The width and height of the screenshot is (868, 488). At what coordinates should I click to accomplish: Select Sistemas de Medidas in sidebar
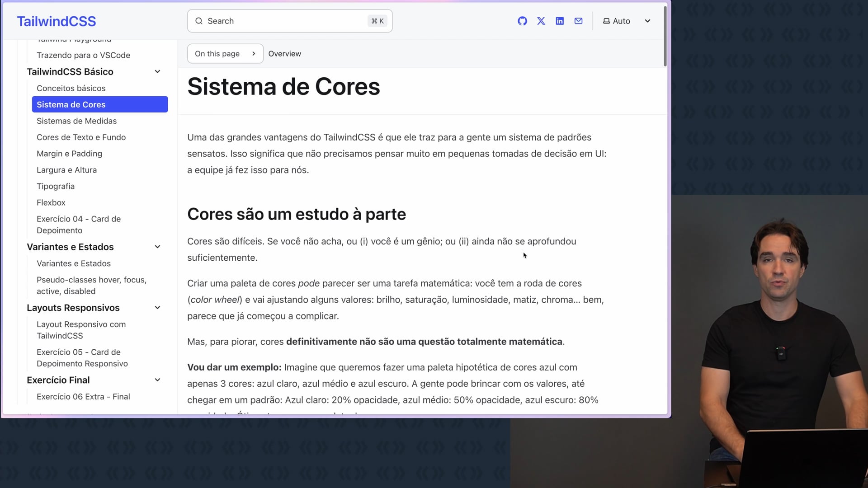point(76,121)
